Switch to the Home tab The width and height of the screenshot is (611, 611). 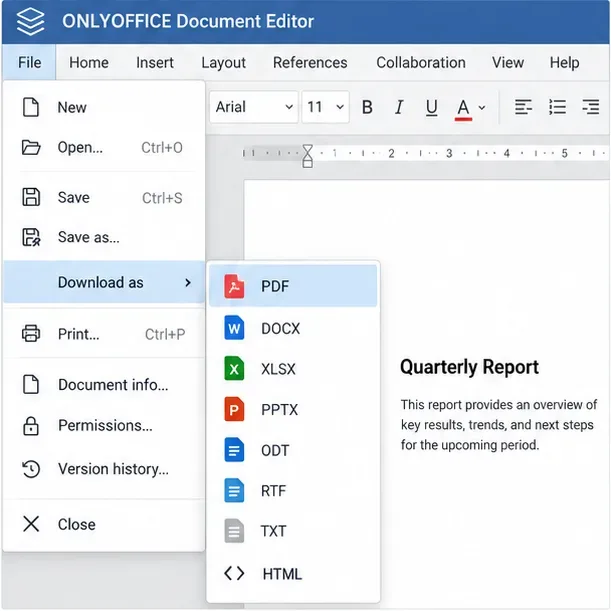coord(89,62)
